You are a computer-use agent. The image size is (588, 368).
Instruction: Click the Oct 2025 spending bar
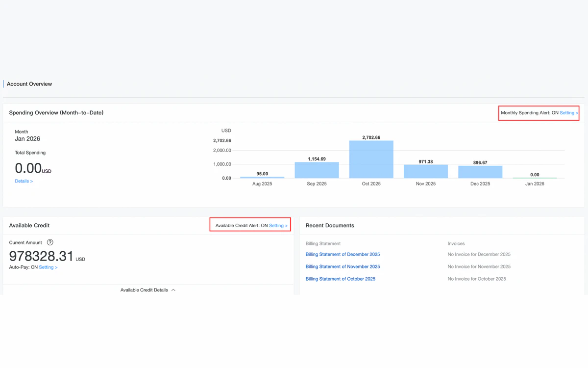371,159
